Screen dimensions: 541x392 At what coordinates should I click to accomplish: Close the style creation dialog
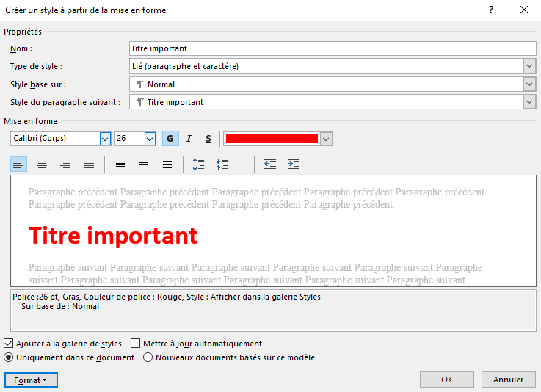pyautogui.click(x=524, y=10)
